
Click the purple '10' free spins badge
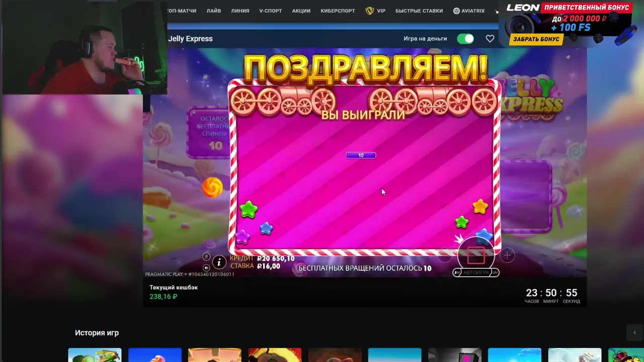point(361,155)
